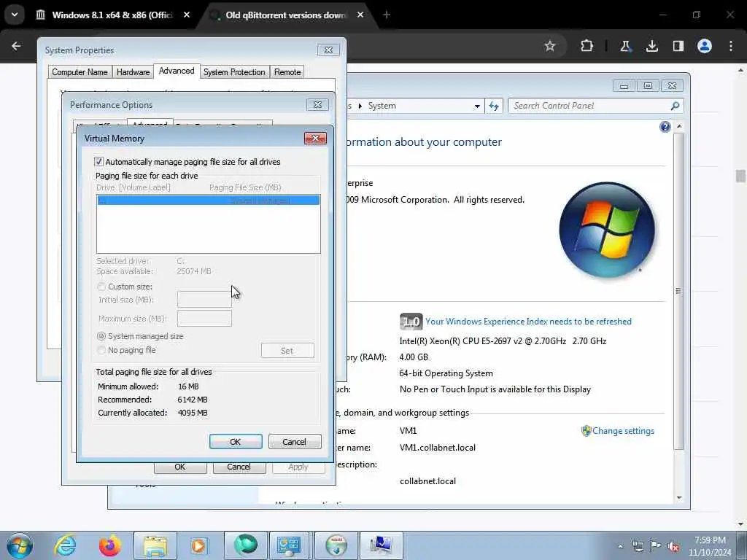This screenshot has width=747, height=560.
Task: Cancel the Virtual Memory dialog
Action: click(295, 442)
